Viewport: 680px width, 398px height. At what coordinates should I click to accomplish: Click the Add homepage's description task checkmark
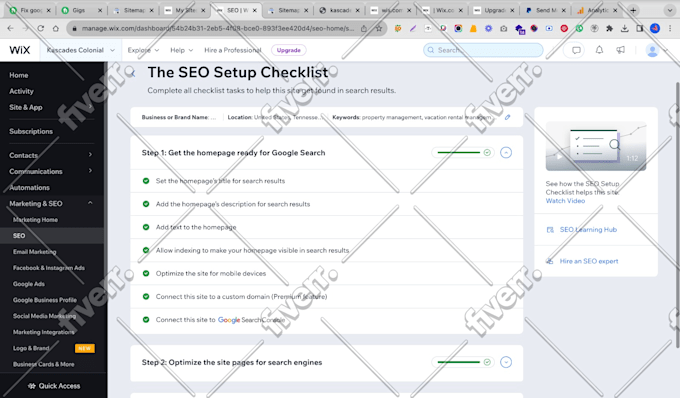click(x=146, y=204)
